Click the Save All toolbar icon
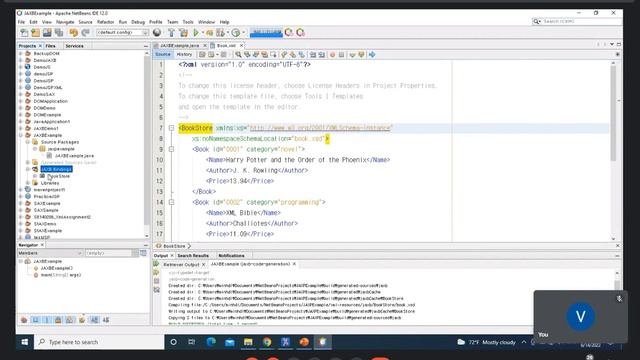640x360 pixels. click(x=59, y=33)
